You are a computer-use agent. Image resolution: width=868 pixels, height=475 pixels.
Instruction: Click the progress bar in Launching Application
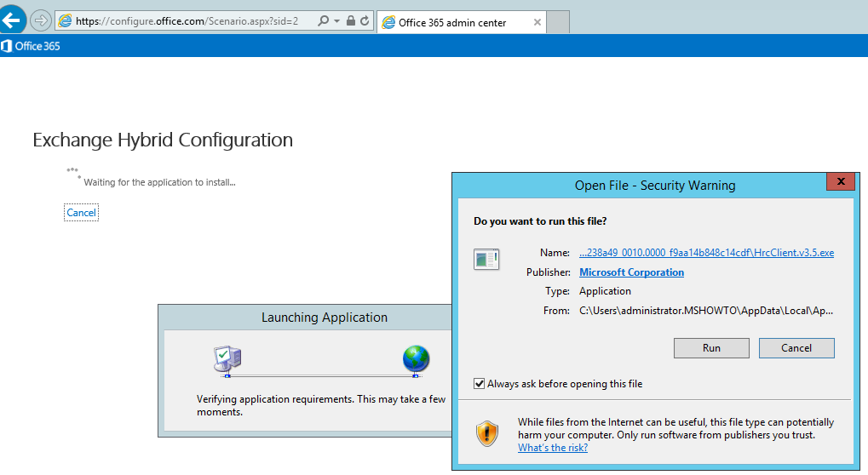[x=322, y=375]
